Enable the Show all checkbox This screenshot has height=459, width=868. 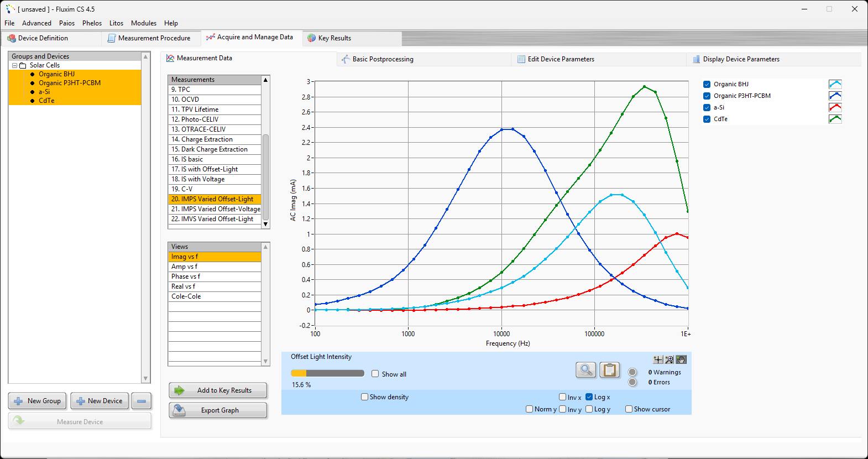pos(375,374)
